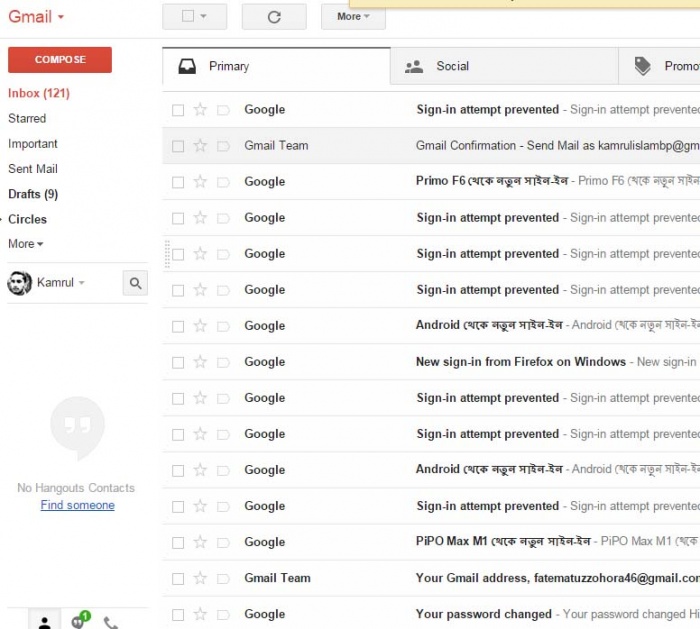Switch to the Social tab
Image resolution: width=700 pixels, height=629 pixels.
[452, 66]
